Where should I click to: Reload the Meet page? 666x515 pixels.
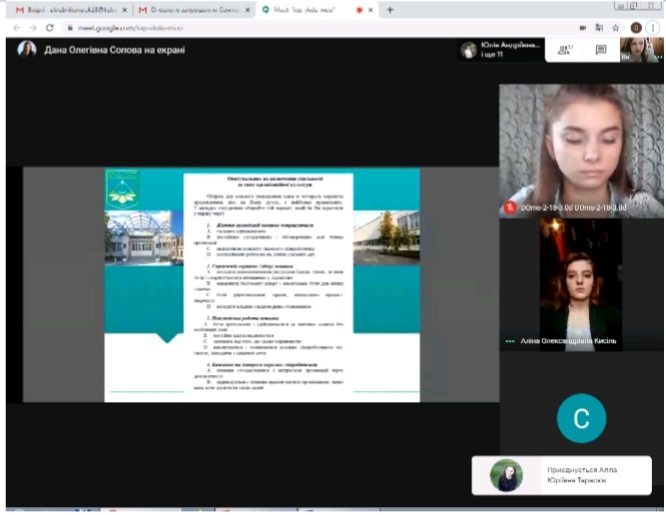click(x=50, y=28)
